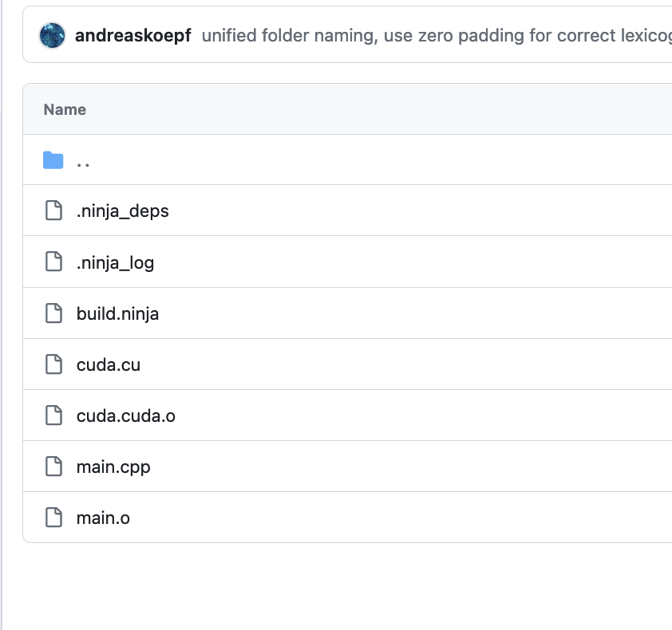
Task: Click the file icon beside build.ninja
Action: pos(53,313)
